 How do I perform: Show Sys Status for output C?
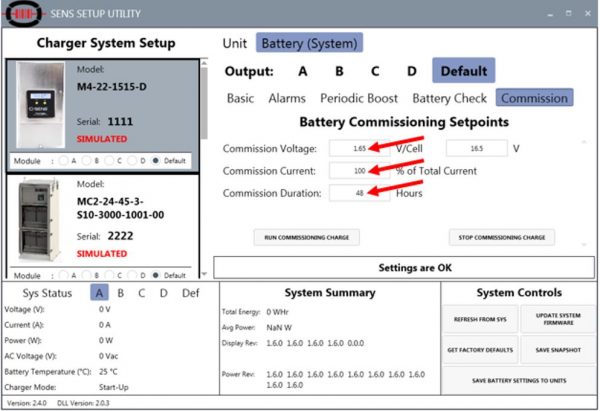click(x=142, y=293)
